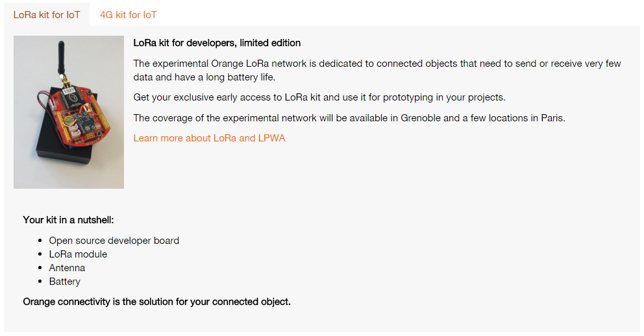Screen dimensions: 644x336
Task: Click the paragraph about the experimental Orange LoRa network
Action: pyautogui.click(x=377, y=70)
